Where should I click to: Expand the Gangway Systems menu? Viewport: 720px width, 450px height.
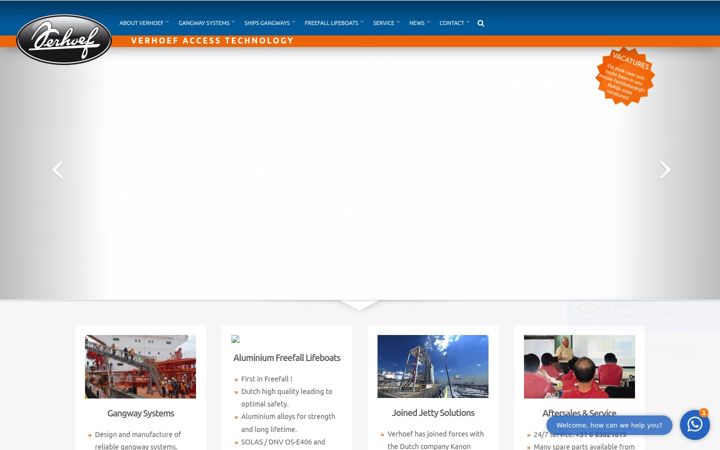(x=206, y=23)
